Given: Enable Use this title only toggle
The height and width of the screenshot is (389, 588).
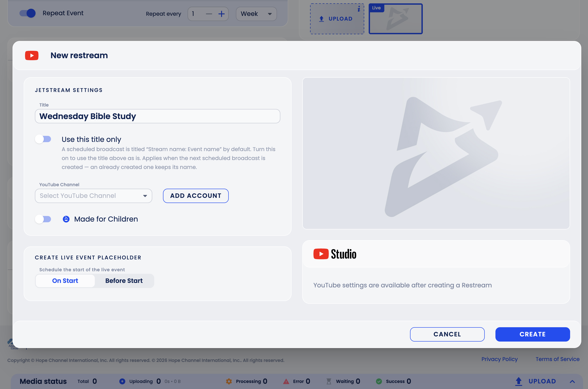Looking at the screenshot, I should pos(43,139).
